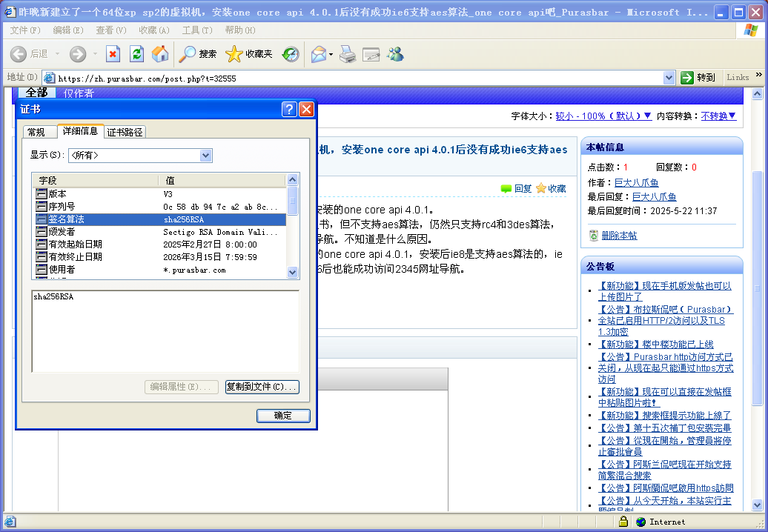Open the Messenger people icon
The image size is (768, 532).
click(395, 54)
